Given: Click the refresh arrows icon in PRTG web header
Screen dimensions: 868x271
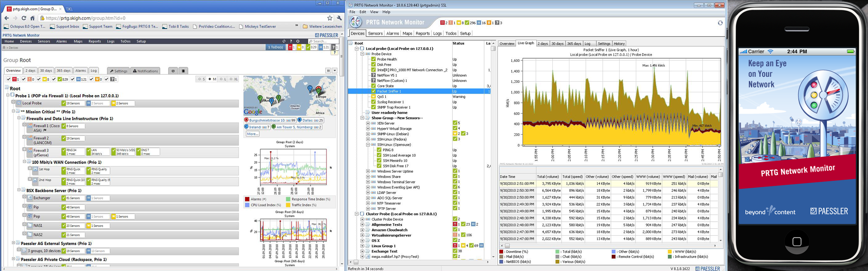Looking at the screenshot, I should point(284,41).
